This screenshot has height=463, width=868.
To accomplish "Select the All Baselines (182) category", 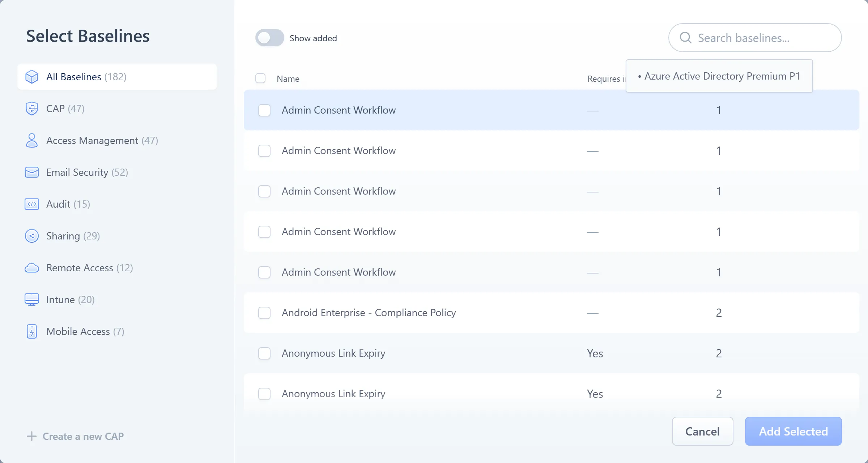I will [117, 77].
